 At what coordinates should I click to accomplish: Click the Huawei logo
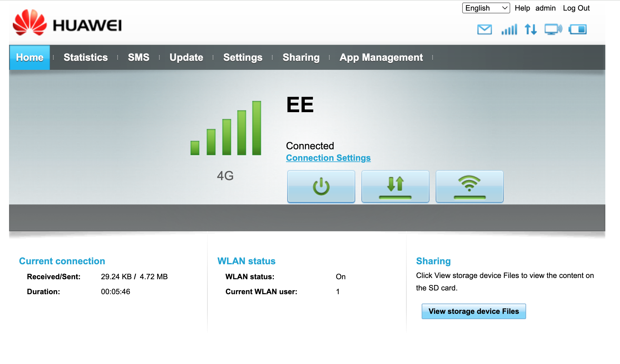pyautogui.click(x=67, y=22)
